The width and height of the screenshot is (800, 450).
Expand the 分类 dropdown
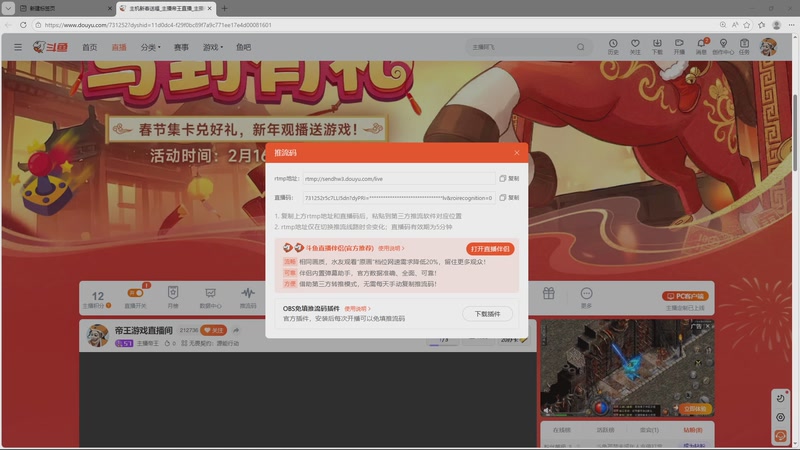coord(150,47)
